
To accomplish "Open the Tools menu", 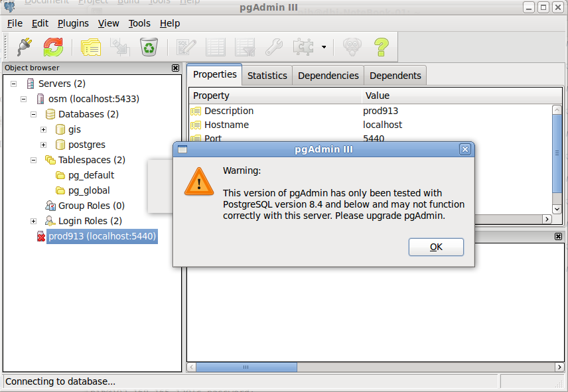I will 139,23.
